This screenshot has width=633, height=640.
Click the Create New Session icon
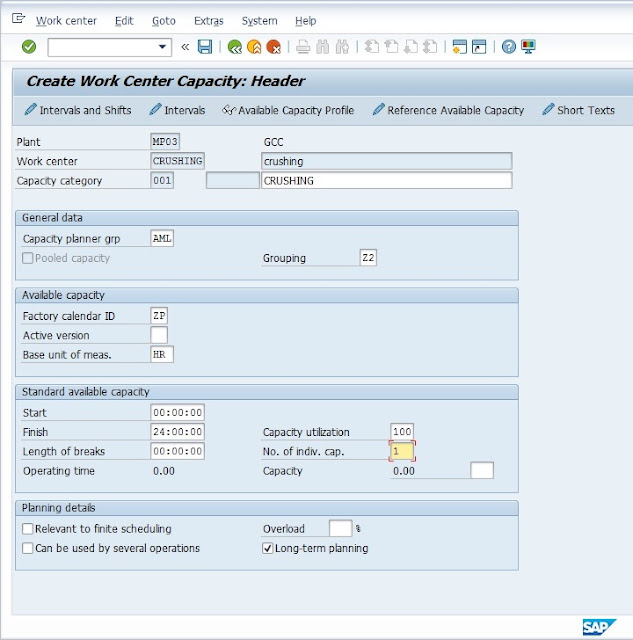(460, 47)
